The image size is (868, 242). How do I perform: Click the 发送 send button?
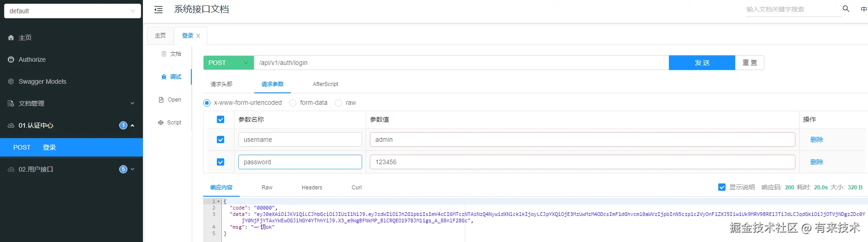702,63
